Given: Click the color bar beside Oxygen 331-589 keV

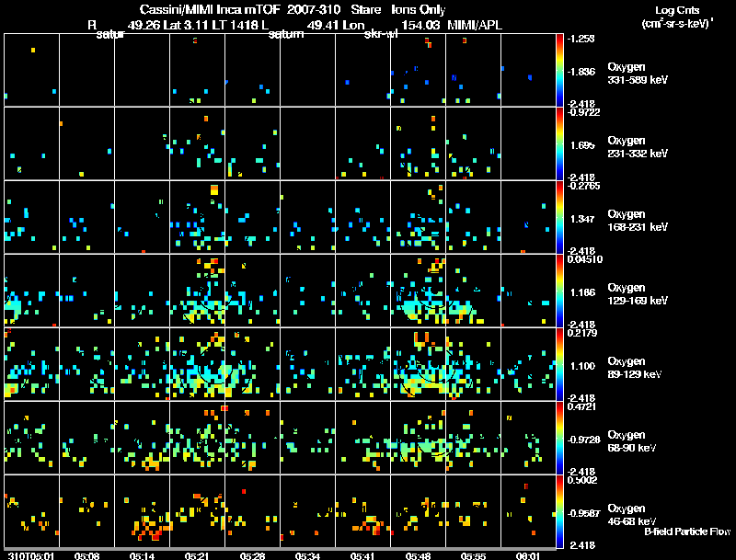Looking at the screenshot, I should (559, 70).
